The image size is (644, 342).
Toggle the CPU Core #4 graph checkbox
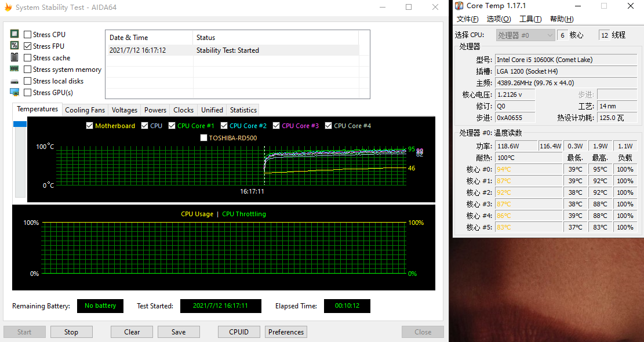(x=328, y=126)
